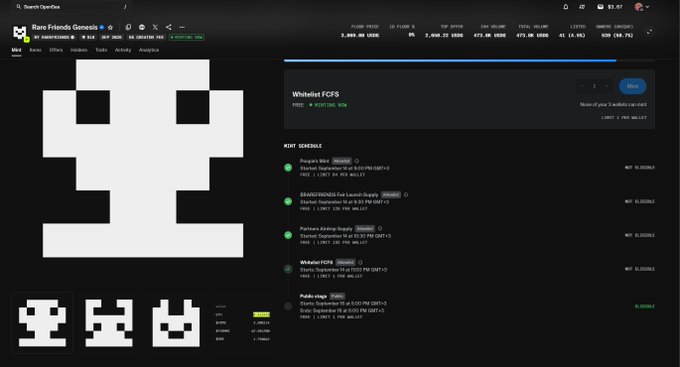Expand the profile avatar dropdown
The height and width of the screenshot is (367, 680).
tap(642, 7)
